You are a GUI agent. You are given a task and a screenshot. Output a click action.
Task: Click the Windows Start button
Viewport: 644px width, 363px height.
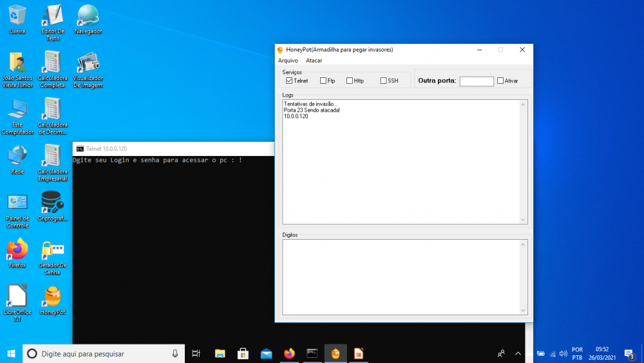click(x=11, y=353)
